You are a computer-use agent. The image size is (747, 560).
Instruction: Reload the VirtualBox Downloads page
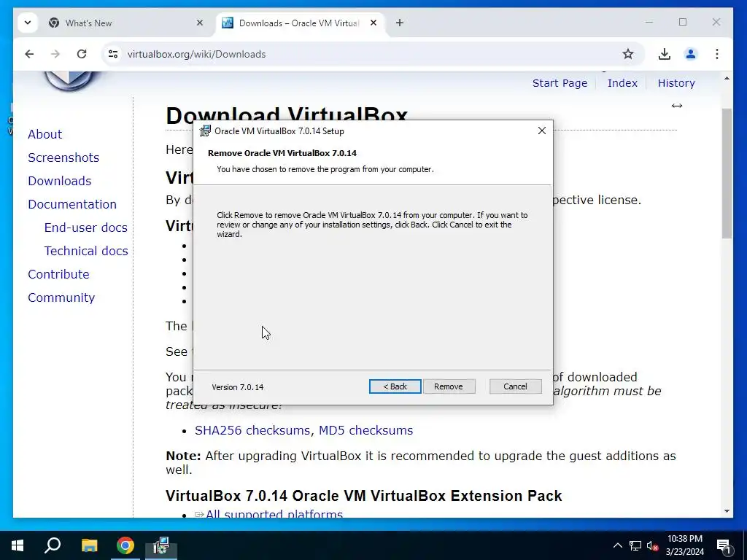(x=82, y=54)
